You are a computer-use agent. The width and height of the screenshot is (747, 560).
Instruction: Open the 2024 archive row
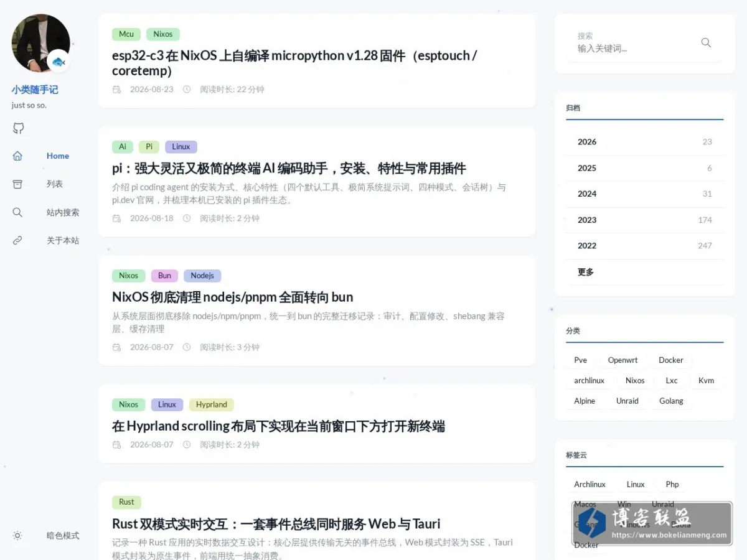coord(645,194)
